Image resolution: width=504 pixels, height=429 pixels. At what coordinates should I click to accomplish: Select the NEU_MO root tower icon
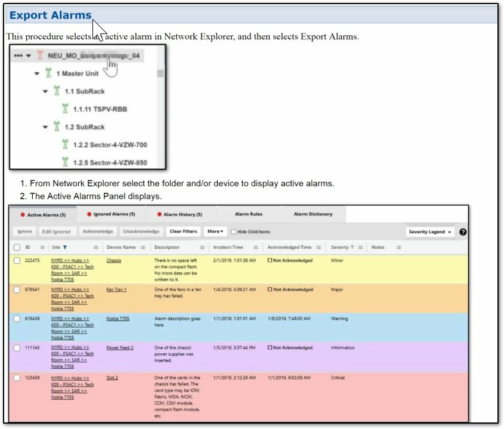pyautogui.click(x=40, y=55)
